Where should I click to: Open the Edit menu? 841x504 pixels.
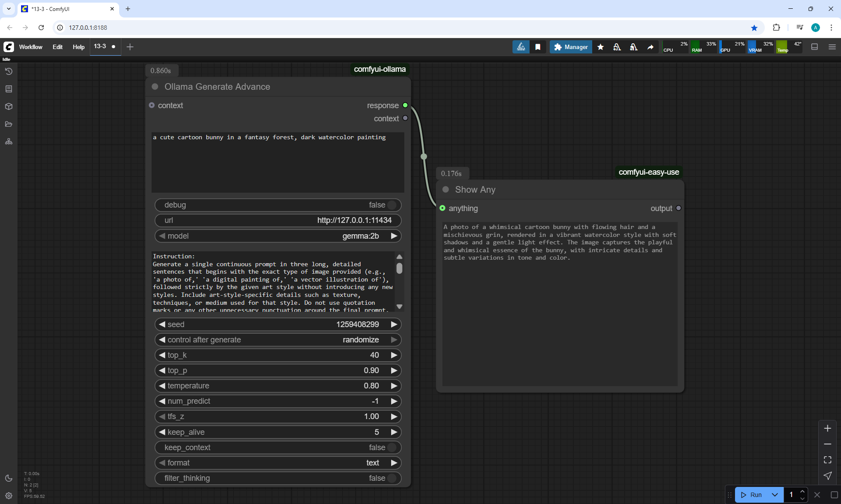tap(57, 47)
